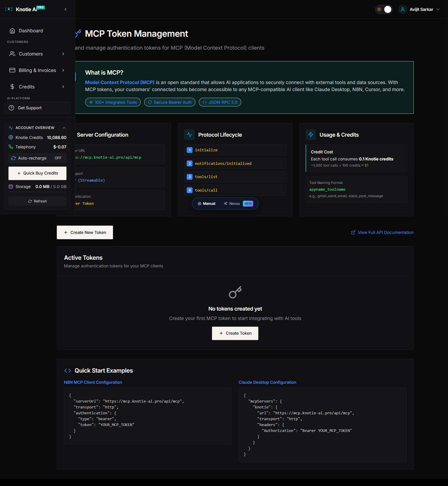This screenshot has width=448, height=486.
Task: Click the 100+ Integrated Tools badge
Action: pyautogui.click(x=113, y=102)
